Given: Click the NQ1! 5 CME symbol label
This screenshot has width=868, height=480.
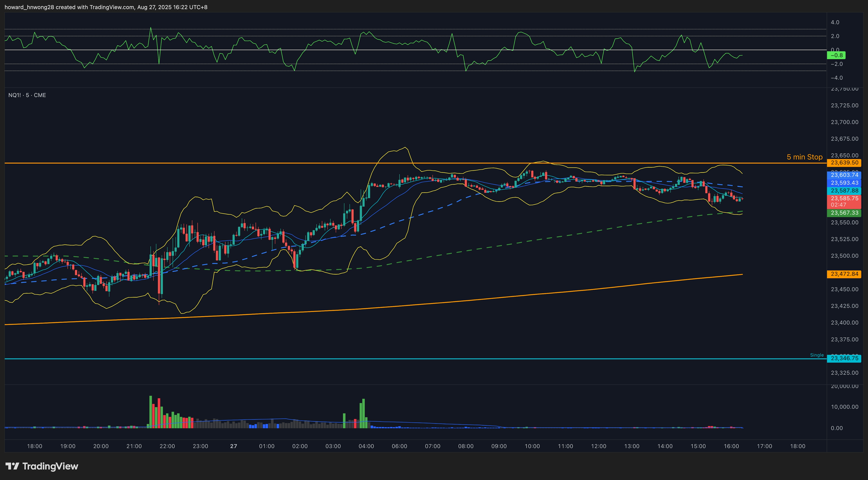Looking at the screenshot, I should 27,95.
